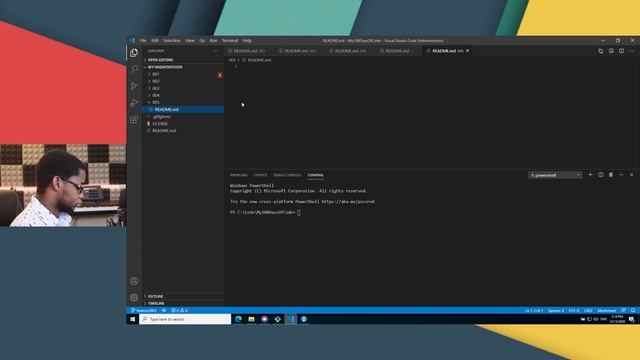
Task: Change encoding via UTF-8 status item
Action: pyautogui.click(x=573, y=311)
